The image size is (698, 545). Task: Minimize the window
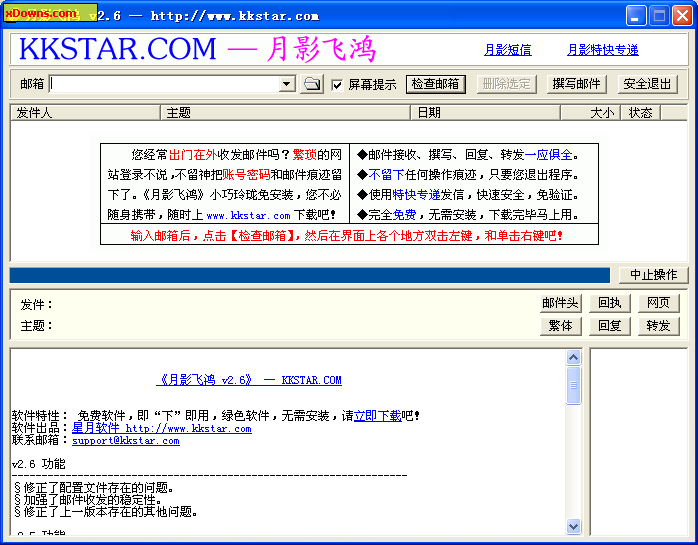[x=636, y=16]
